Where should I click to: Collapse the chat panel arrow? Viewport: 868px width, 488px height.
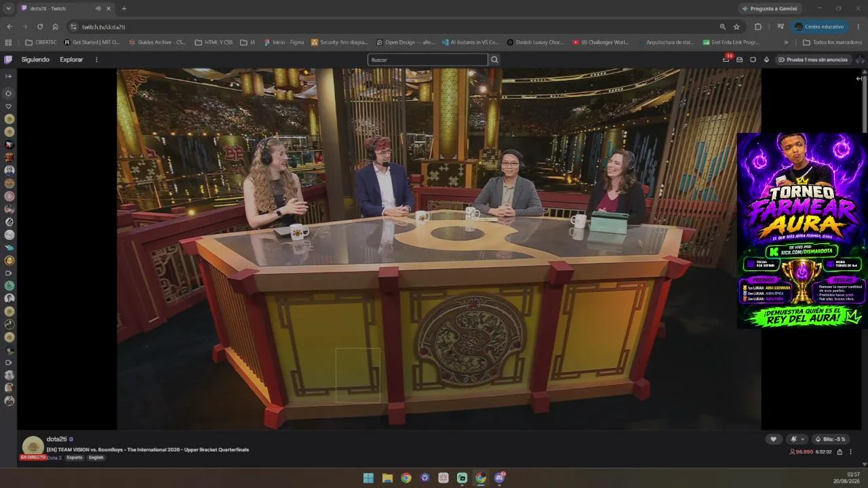pyautogui.click(x=859, y=79)
